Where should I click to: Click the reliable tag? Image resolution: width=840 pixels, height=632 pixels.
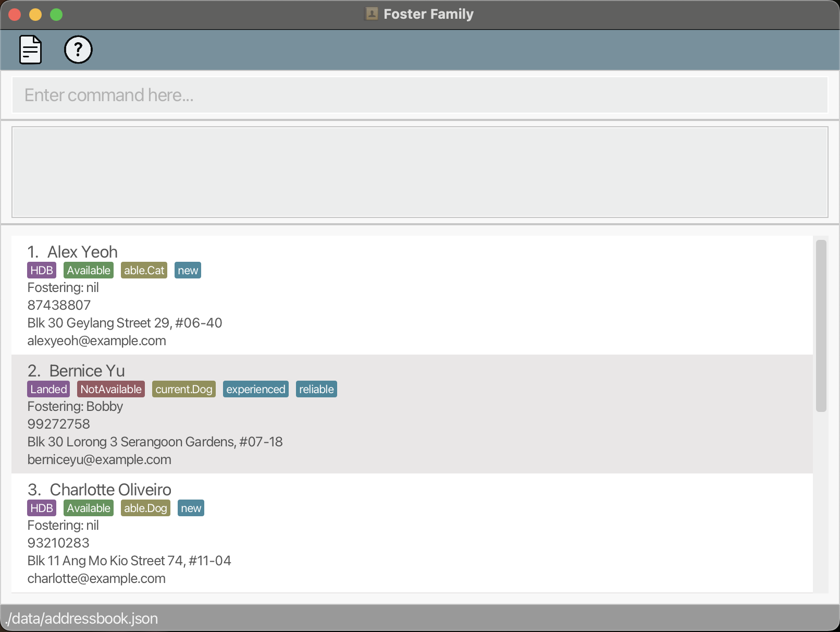(316, 389)
